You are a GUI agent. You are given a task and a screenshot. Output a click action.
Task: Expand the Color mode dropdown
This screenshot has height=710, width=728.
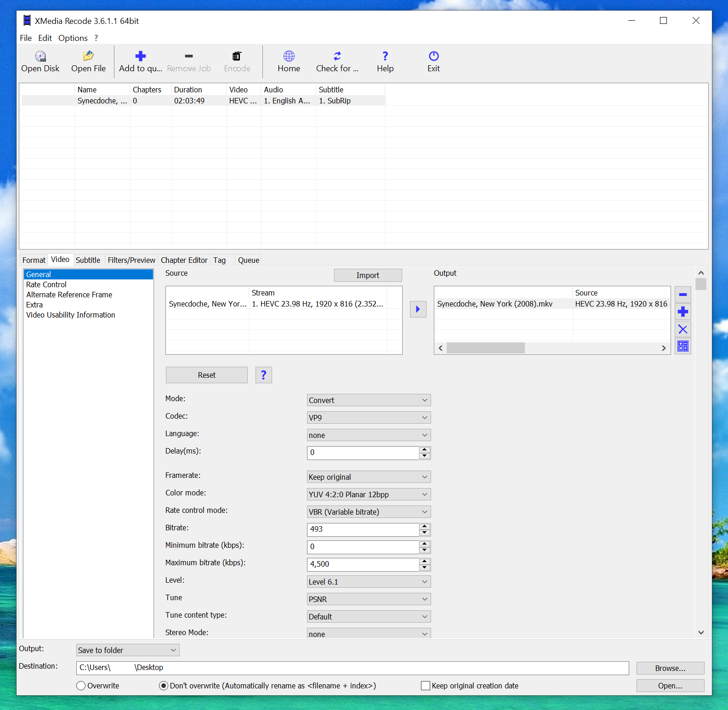[369, 494]
